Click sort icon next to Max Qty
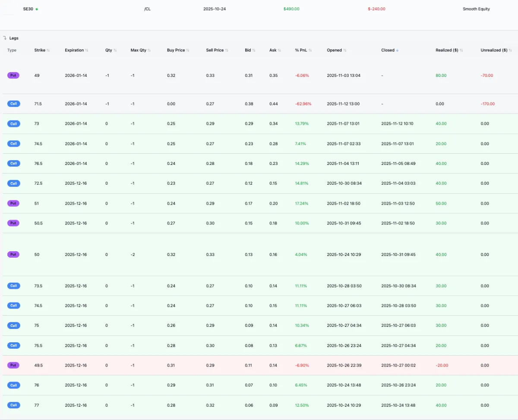Screen dimensions: 518x420 point(149,51)
